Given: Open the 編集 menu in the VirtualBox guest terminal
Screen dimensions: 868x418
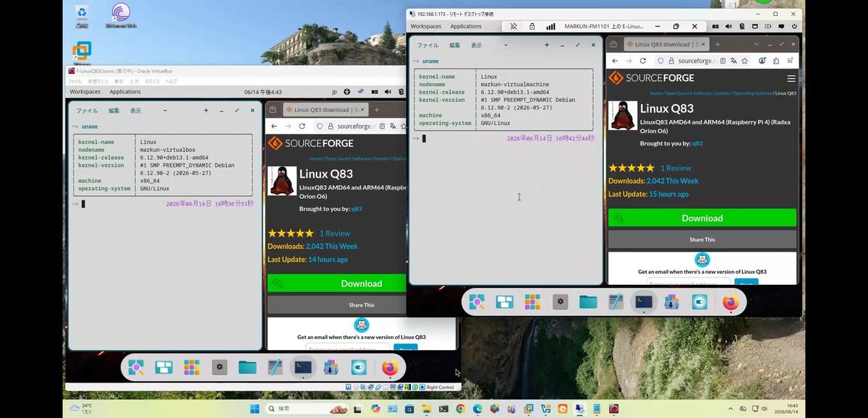Looking at the screenshot, I should 114,111.
